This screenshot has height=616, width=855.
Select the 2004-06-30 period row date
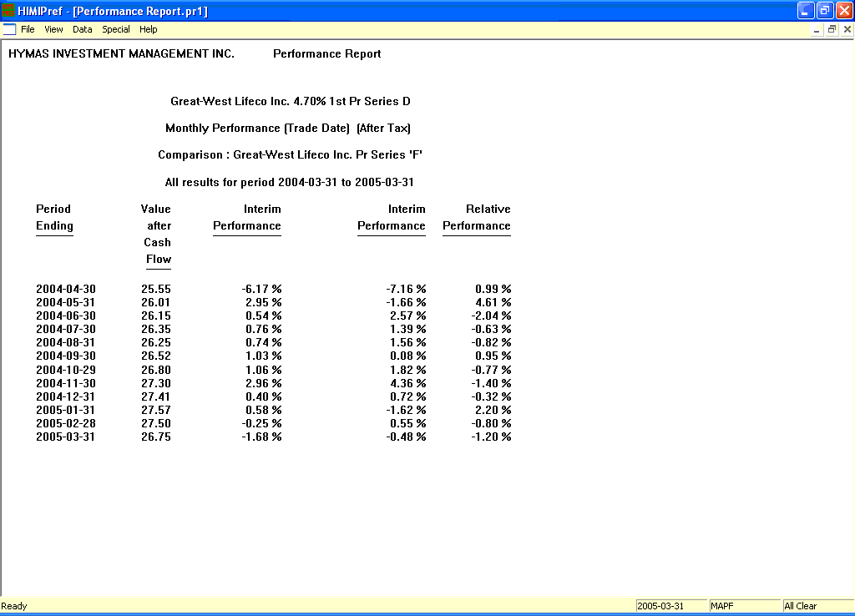point(66,316)
